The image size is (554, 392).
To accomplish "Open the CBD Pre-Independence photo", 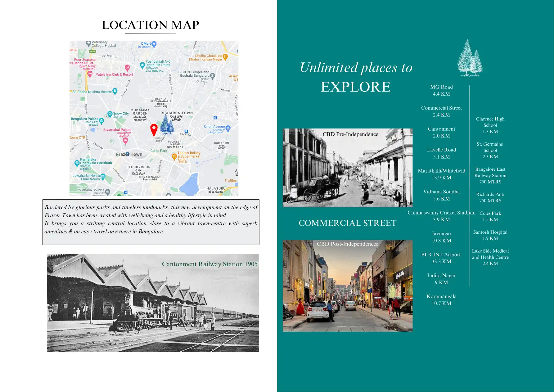I will click(347, 168).
